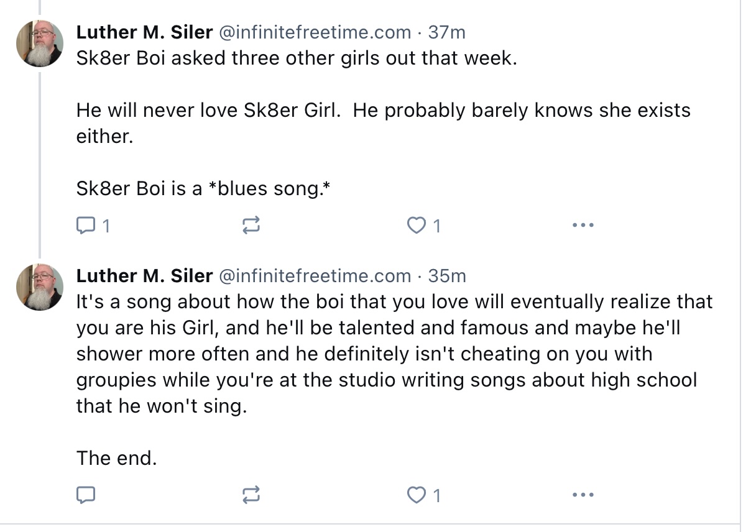Click reply count on blues song post
Viewport: 756px width, 532px height.
[x=106, y=227]
